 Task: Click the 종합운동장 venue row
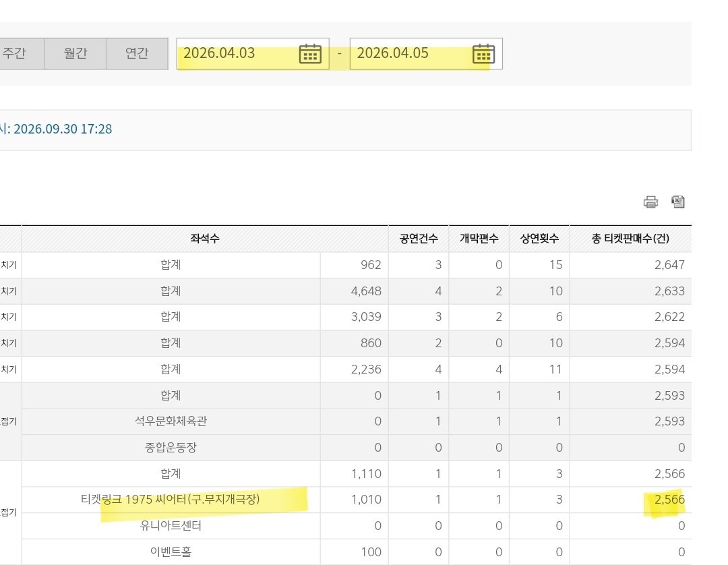(357, 448)
